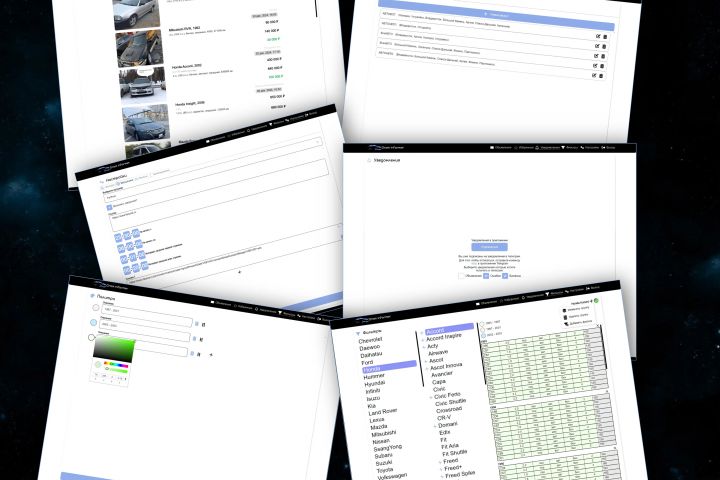Toggle the Ошибки checkbox in Уведомления panel
The image size is (720, 480).
pos(486,276)
